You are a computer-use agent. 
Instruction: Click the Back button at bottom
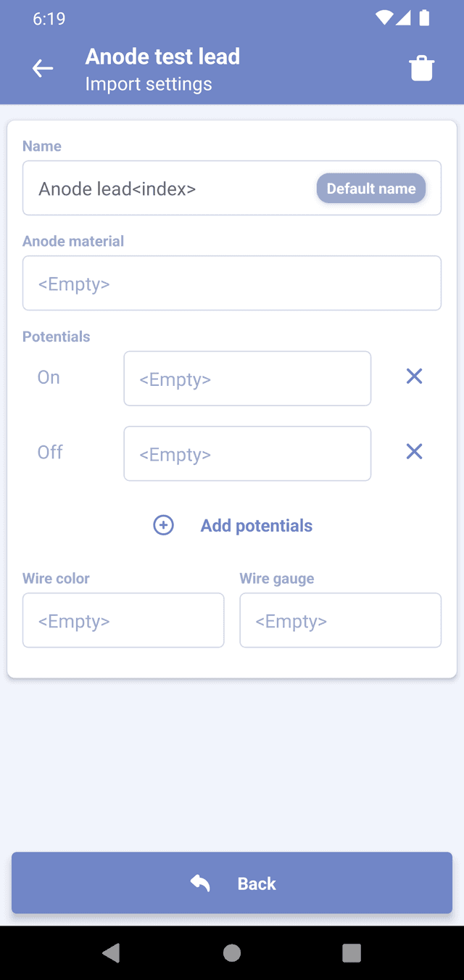click(x=232, y=883)
